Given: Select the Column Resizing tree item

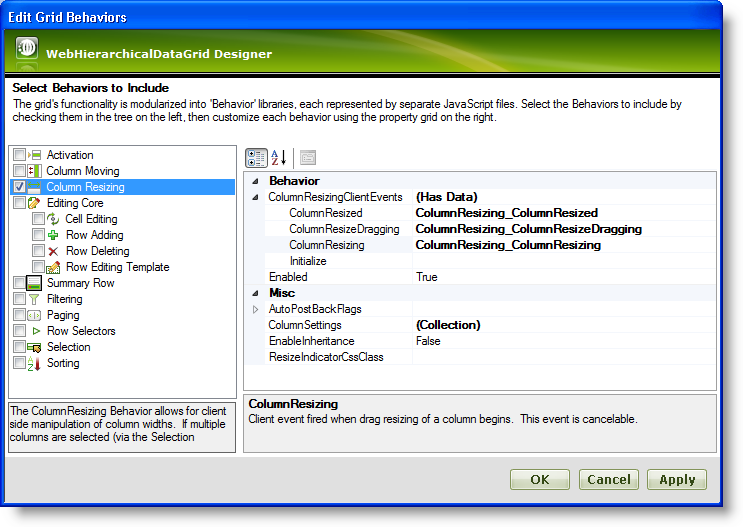Looking at the screenshot, I should (x=85, y=187).
